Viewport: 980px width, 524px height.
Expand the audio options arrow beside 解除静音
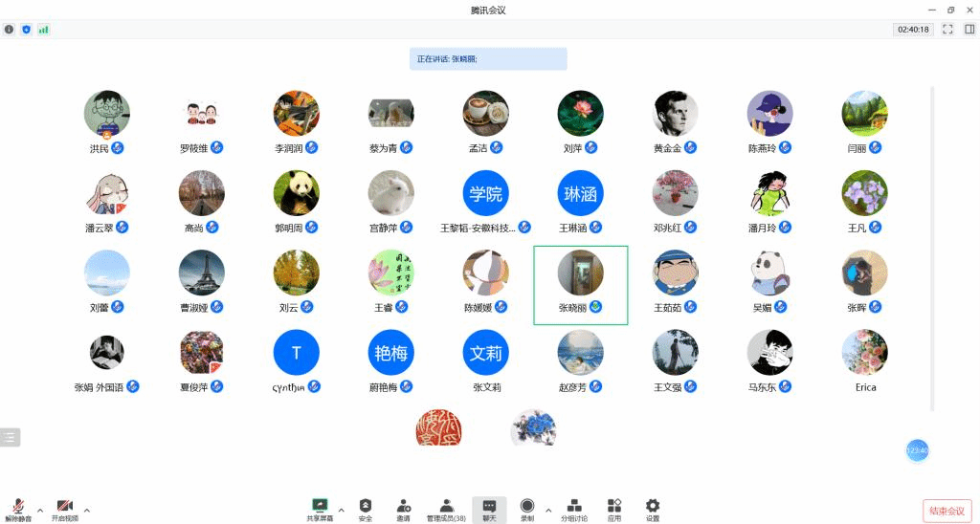point(40,510)
